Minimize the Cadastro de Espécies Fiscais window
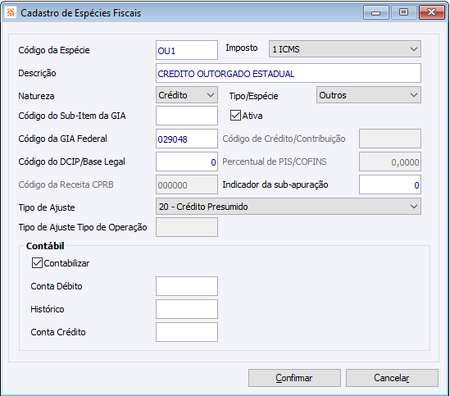This screenshot has height=396, width=450. (376, 13)
